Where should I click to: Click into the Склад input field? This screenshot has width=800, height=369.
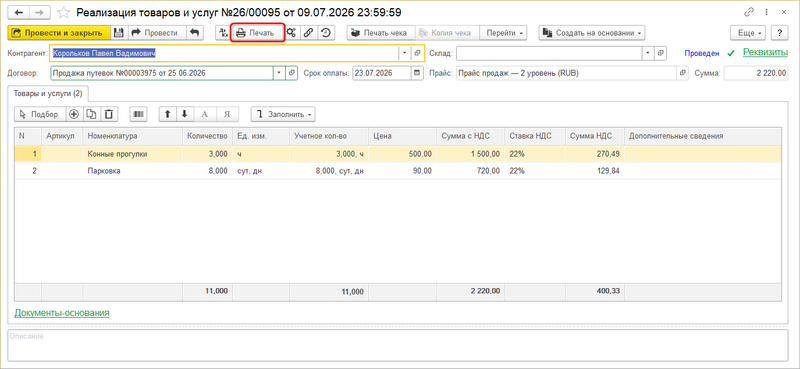pos(549,53)
